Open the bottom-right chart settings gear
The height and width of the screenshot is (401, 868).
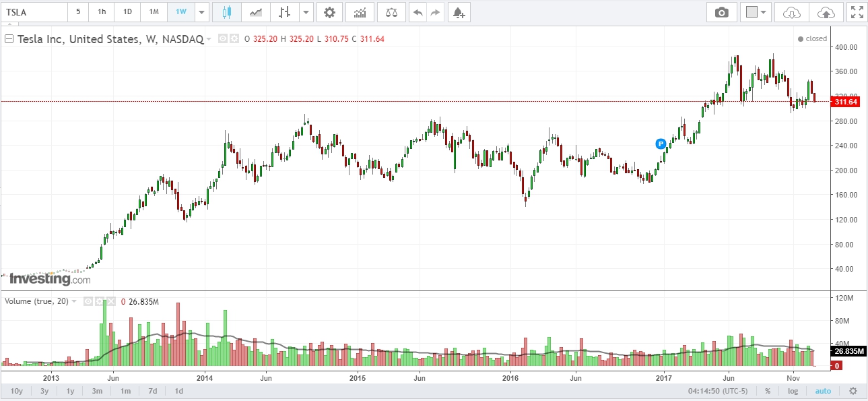(853, 391)
